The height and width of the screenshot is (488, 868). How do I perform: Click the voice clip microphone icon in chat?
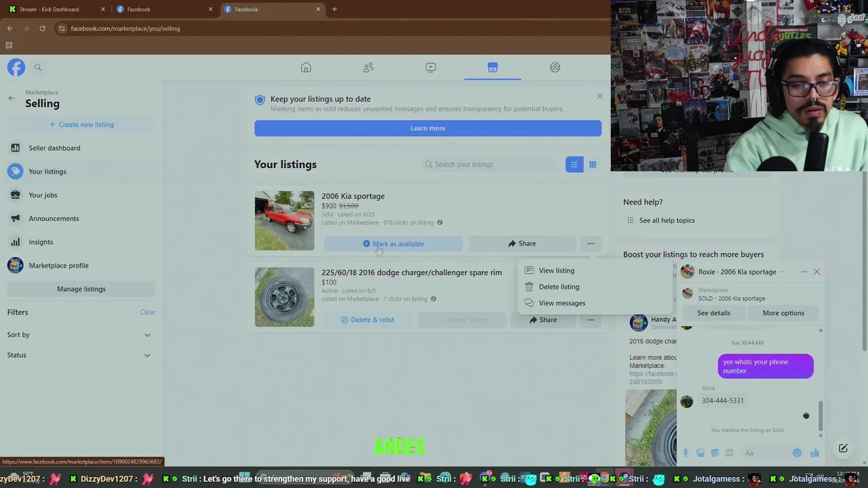coord(686,453)
